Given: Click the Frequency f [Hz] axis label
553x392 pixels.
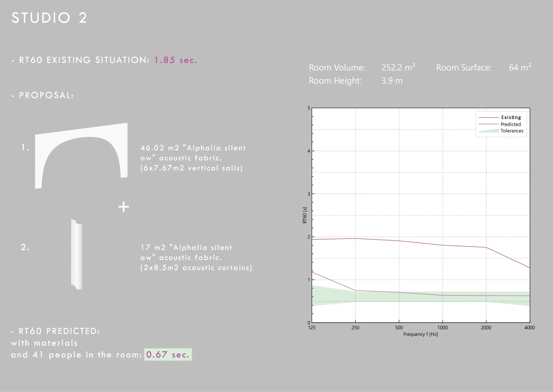Looking at the screenshot, I should click(420, 334).
